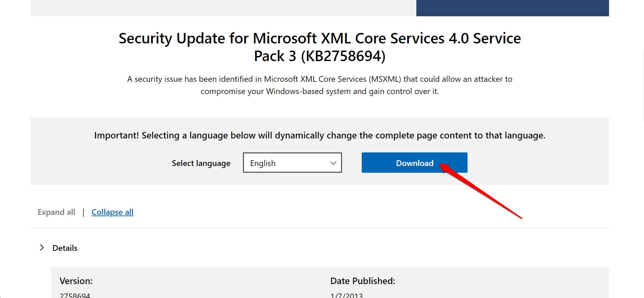Click the KB2758694 text in the title
Screen dimensions: 644x298
343,56
